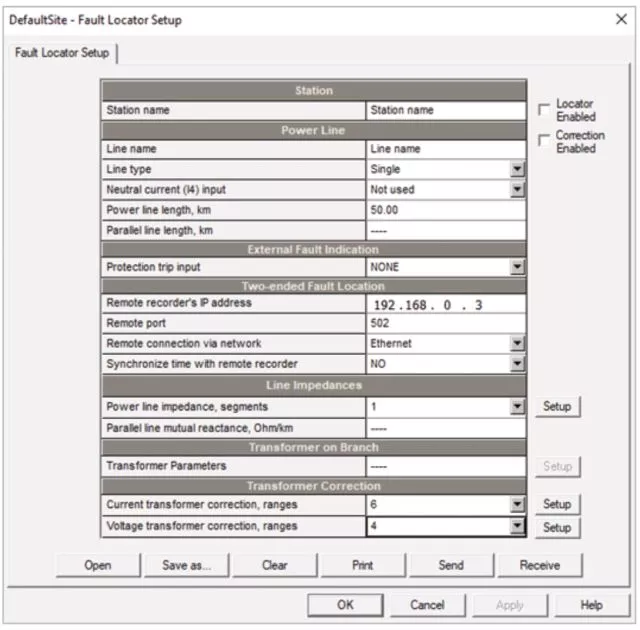Screen dimensions: 640x630
Task: Click the Save as... button
Action: click(x=186, y=565)
